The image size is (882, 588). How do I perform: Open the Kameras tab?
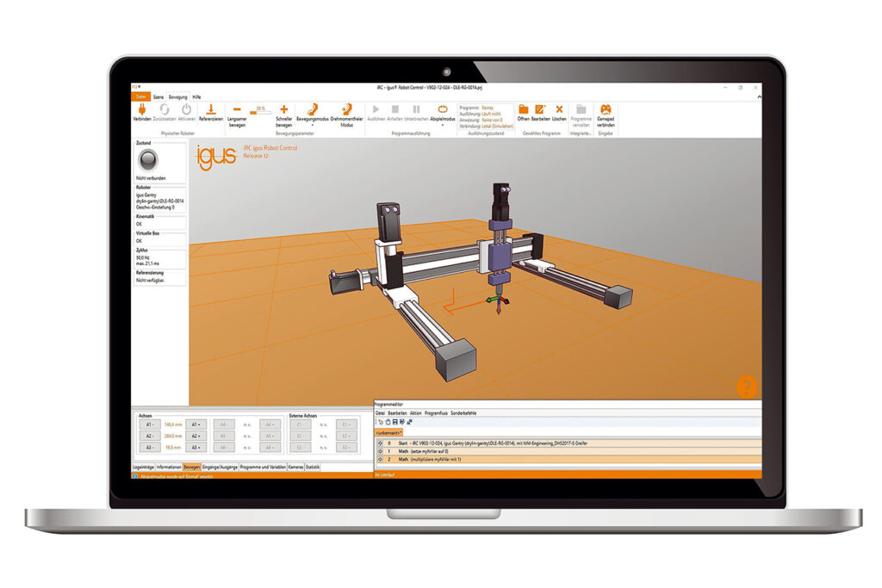[296, 467]
